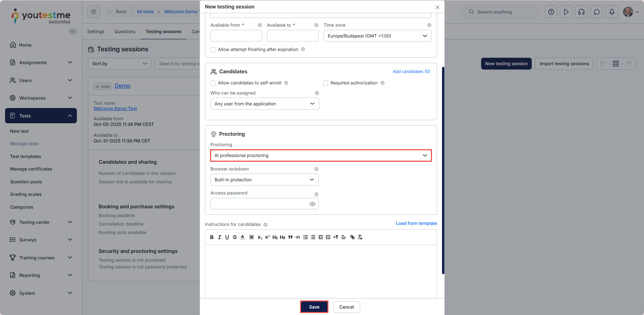
Task: Reveal the access password with eye icon
Action: tap(313, 204)
